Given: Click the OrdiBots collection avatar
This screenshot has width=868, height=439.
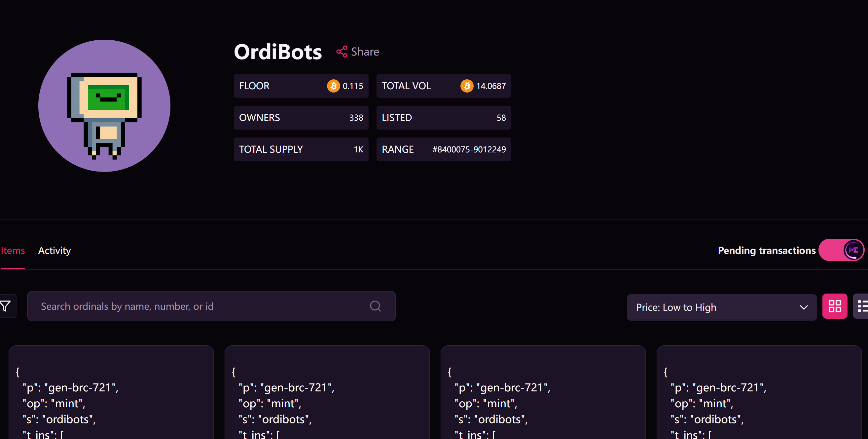Looking at the screenshot, I should (x=104, y=106).
